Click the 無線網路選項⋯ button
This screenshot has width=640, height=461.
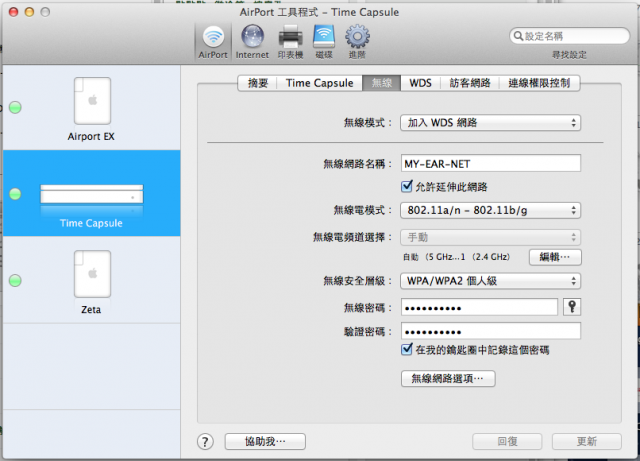pos(448,379)
